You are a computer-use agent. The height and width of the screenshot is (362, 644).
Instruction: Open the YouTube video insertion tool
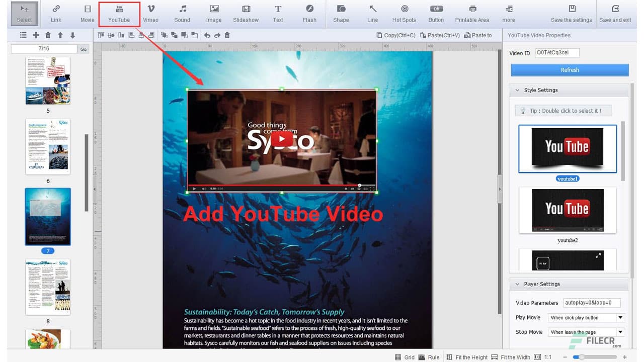click(119, 14)
